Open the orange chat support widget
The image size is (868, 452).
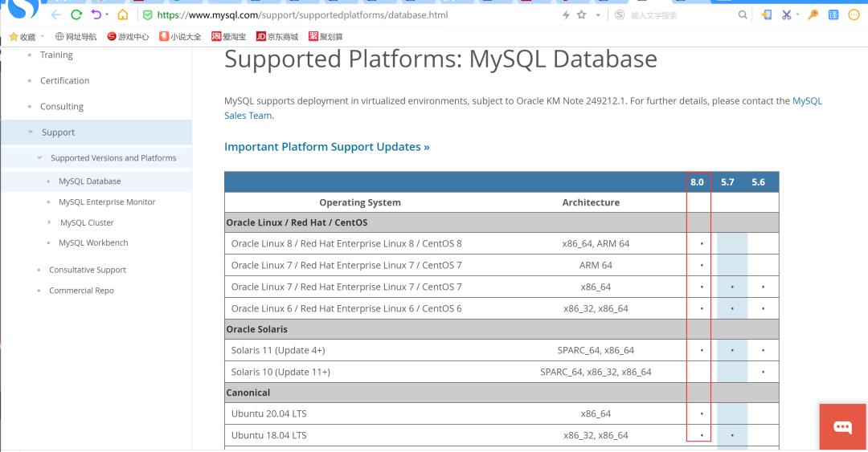tap(842, 426)
